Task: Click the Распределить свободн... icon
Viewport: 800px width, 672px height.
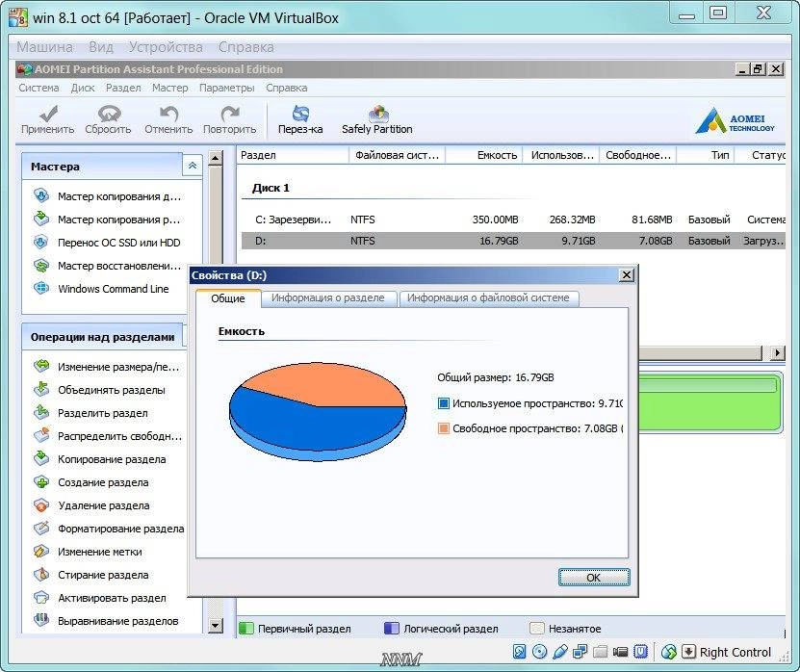Action: pyautogui.click(x=41, y=435)
